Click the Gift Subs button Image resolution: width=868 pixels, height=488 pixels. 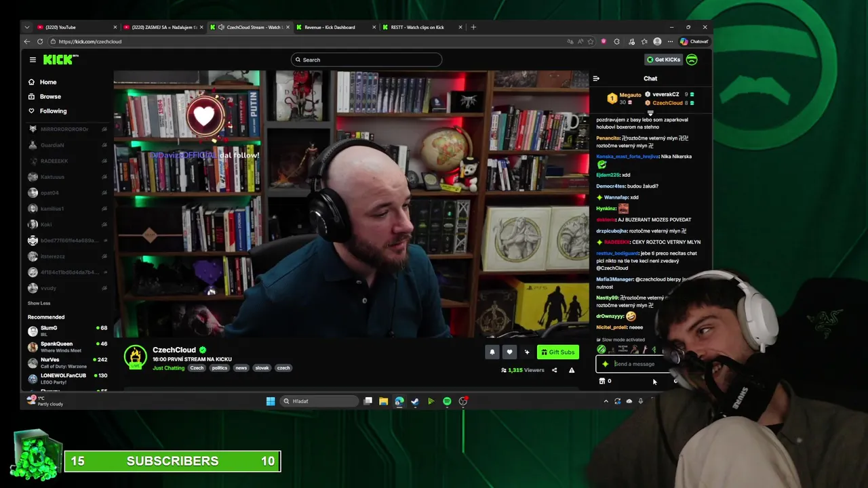558,352
